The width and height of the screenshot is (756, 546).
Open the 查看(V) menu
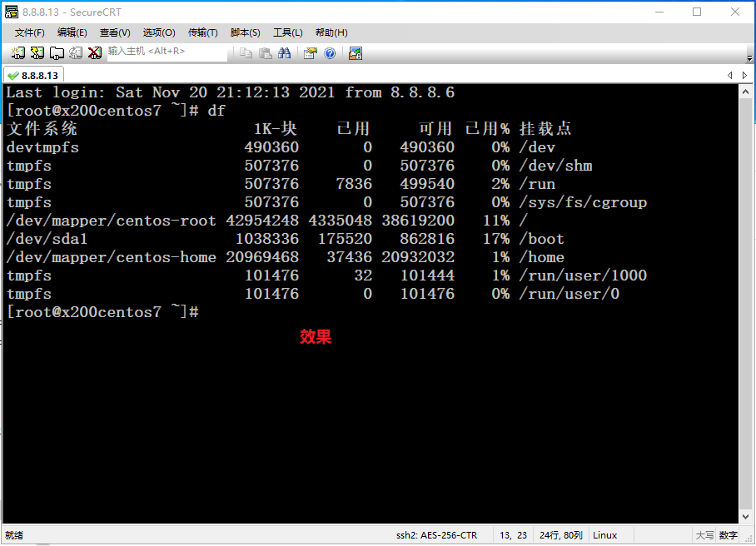(115, 32)
